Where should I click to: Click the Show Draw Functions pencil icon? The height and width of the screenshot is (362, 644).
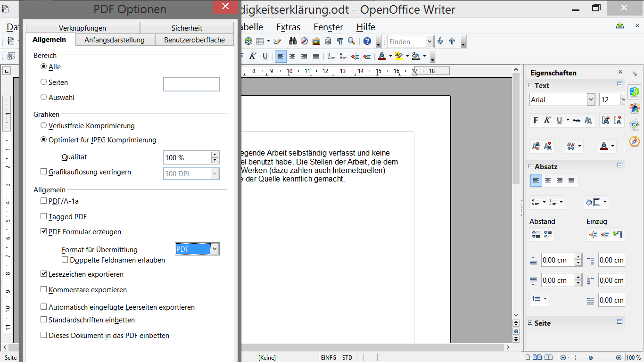pyautogui.click(x=277, y=41)
